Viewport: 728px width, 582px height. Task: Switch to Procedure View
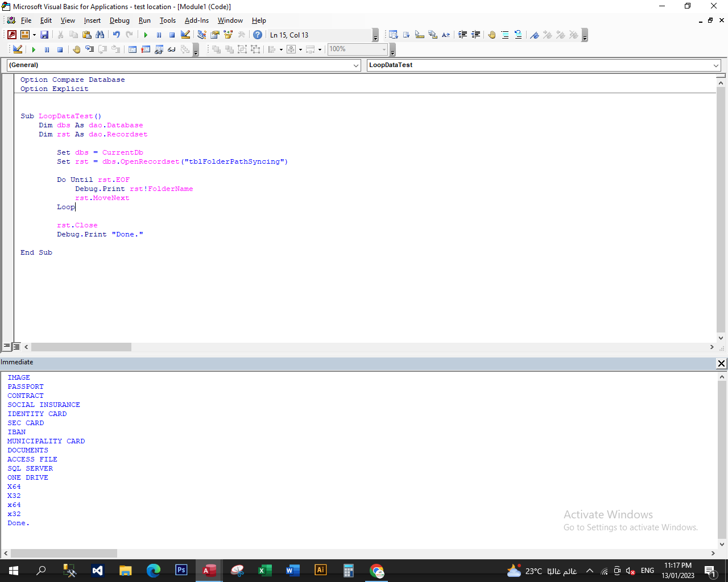(7, 346)
